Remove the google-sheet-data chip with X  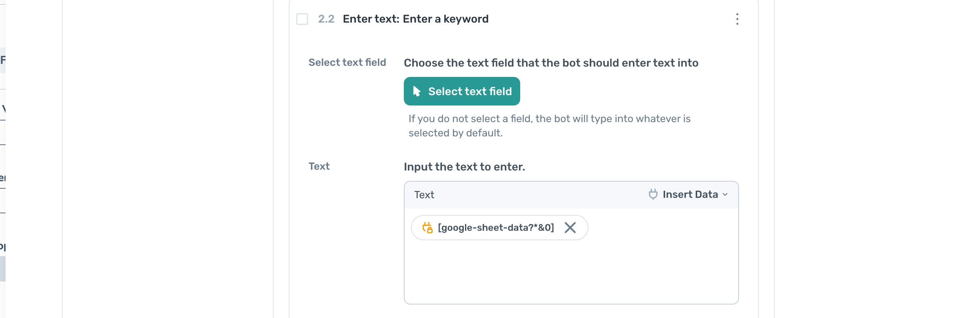tap(570, 228)
